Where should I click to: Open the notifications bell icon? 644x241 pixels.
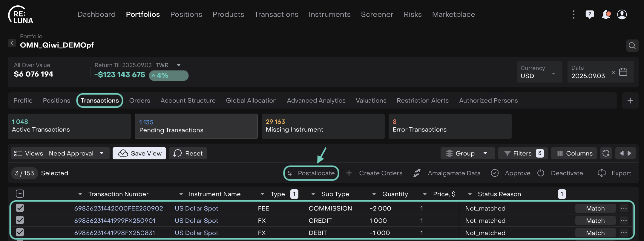[606, 14]
